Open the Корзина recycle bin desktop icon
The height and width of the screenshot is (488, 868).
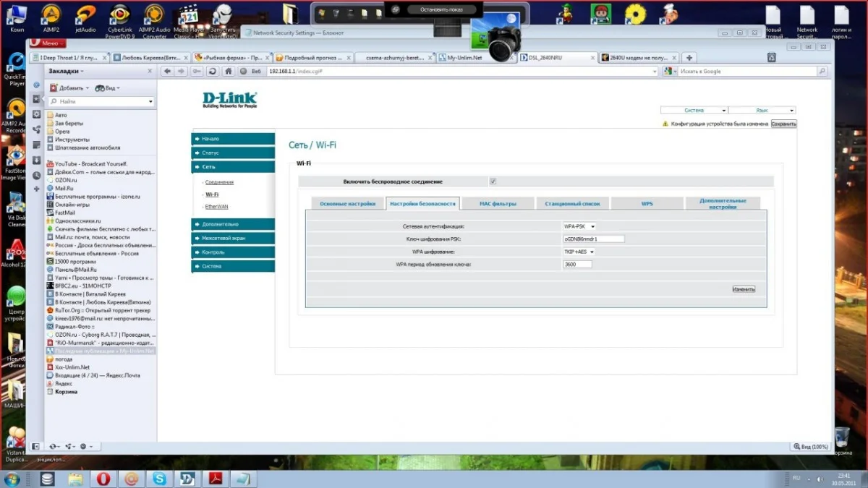841,441
